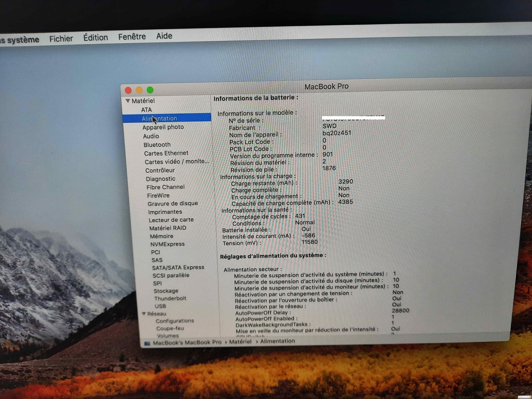Click the green zoom window button

click(150, 90)
